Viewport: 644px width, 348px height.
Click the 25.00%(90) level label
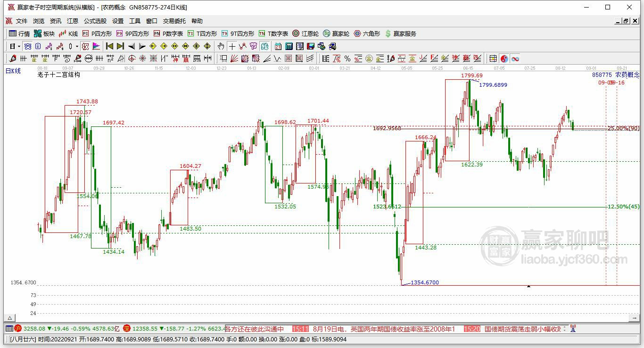click(624, 128)
